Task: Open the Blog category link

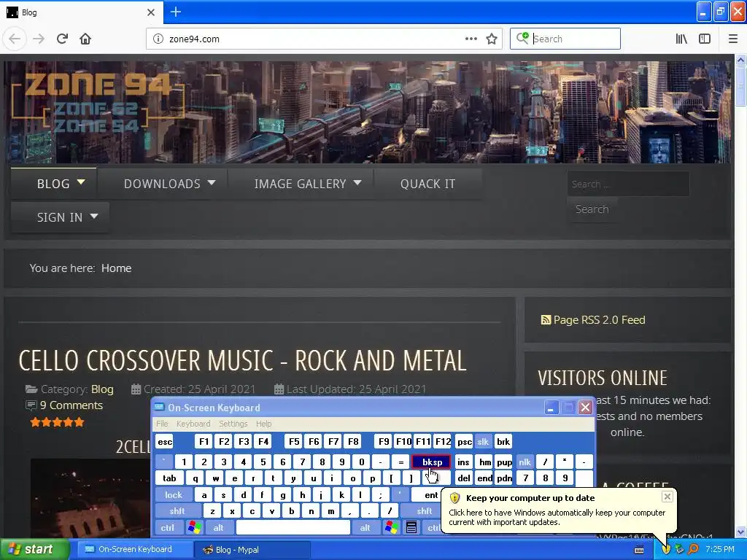Action: (x=102, y=389)
